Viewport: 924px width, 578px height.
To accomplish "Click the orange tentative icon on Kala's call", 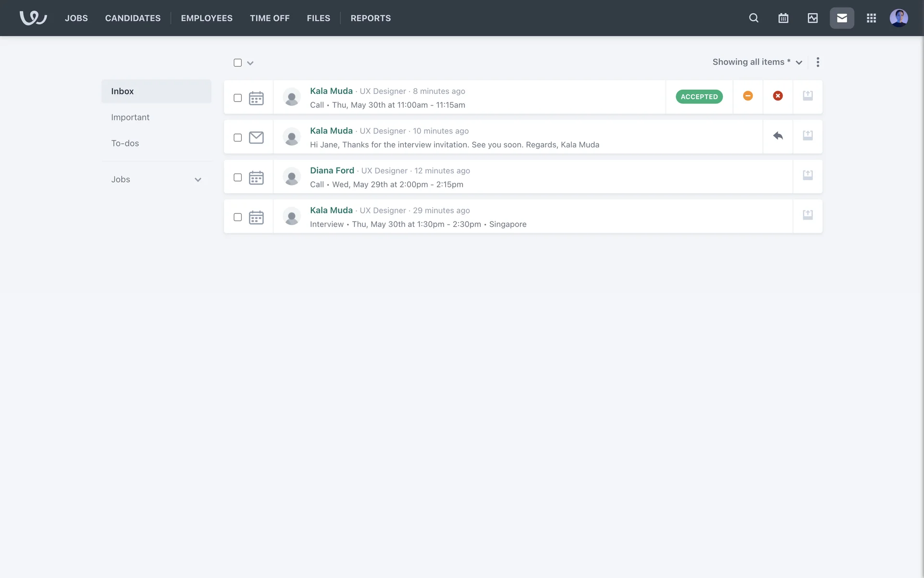I will (748, 96).
